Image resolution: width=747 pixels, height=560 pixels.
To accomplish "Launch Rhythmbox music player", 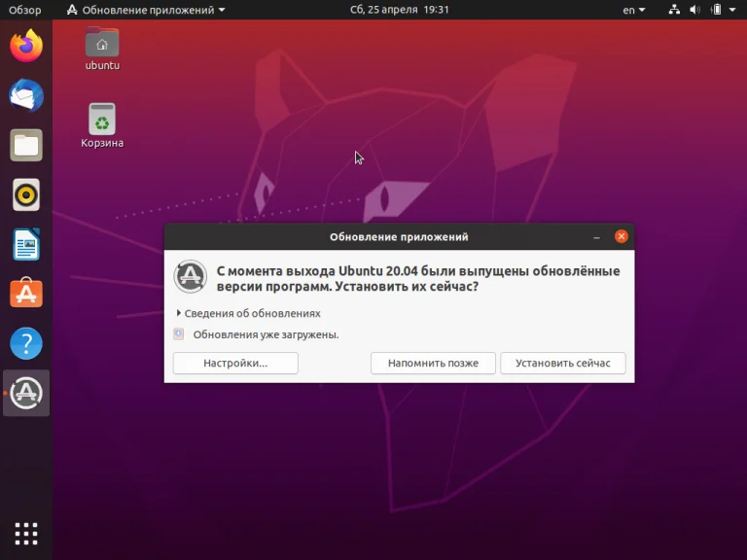I will (26, 194).
